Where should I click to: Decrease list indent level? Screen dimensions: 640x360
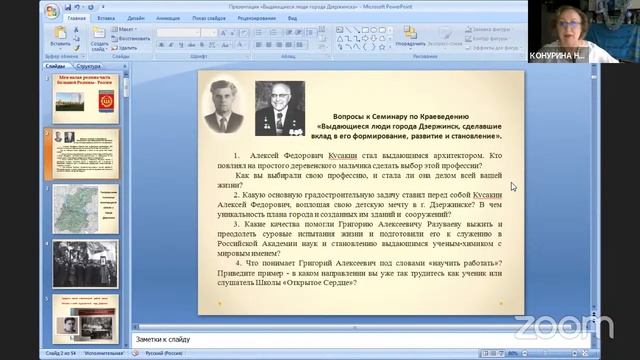pyautogui.click(x=289, y=33)
